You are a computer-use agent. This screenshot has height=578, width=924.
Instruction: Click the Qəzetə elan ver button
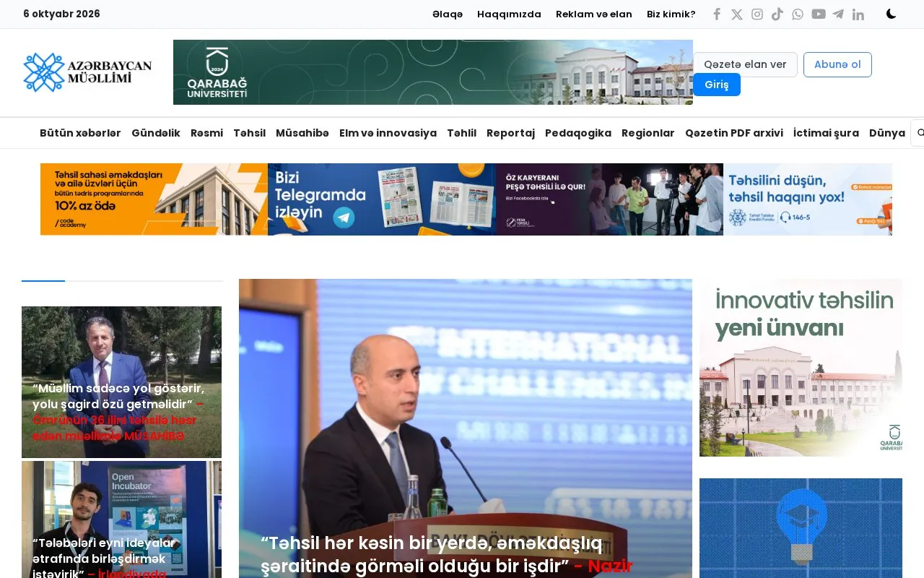pyautogui.click(x=745, y=64)
